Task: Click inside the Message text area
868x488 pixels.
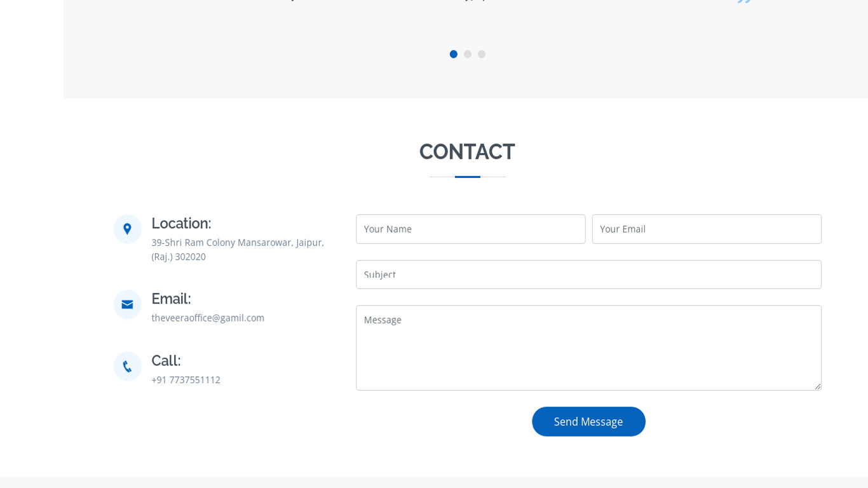Action: 588,348
